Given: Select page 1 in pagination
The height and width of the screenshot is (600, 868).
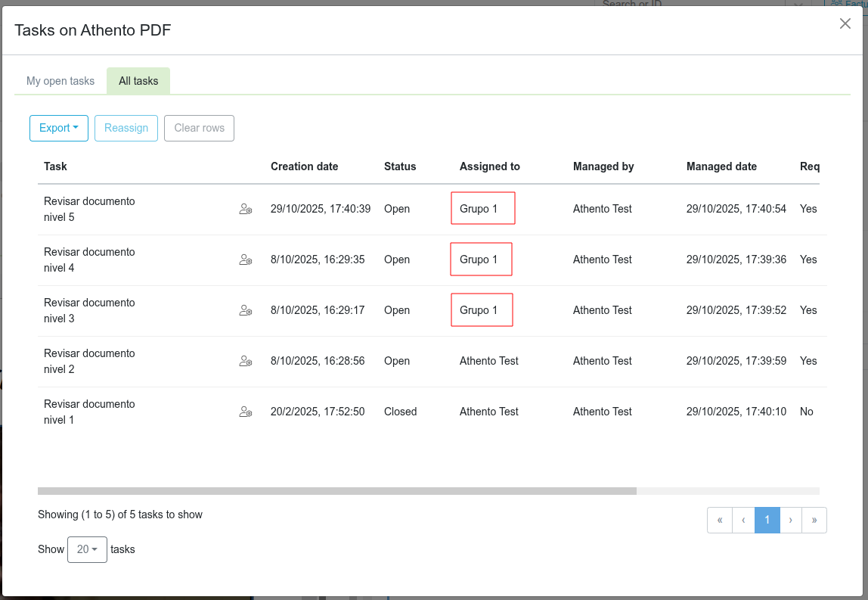Looking at the screenshot, I should [x=767, y=520].
